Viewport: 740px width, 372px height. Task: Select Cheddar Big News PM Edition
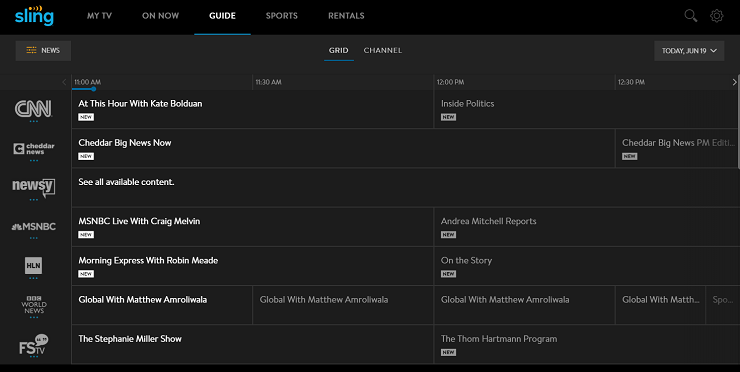(x=676, y=148)
